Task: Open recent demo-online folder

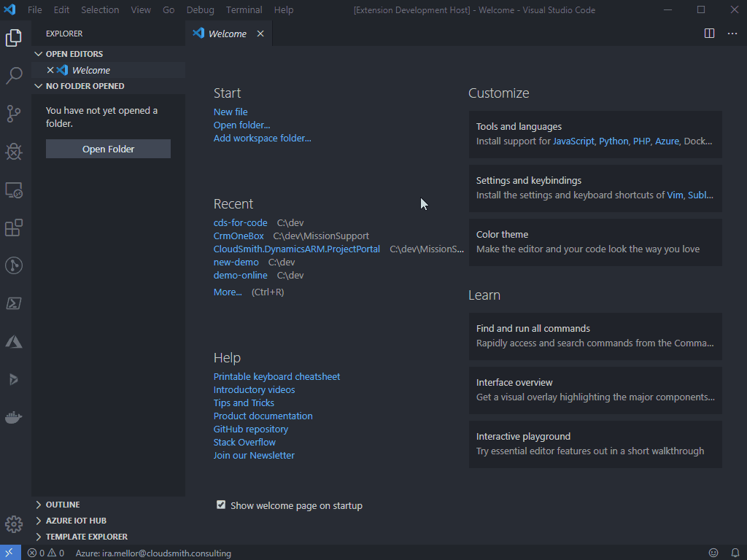Action: pos(240,275)
